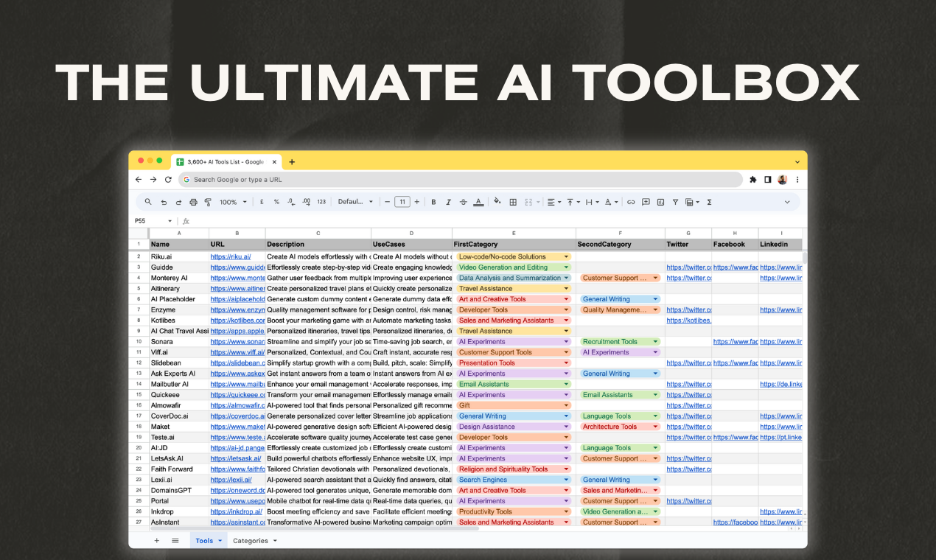Viewport: 936px width, 560px height.
Task: Click the search menus magnifier icon
Action: pos(148,202)
